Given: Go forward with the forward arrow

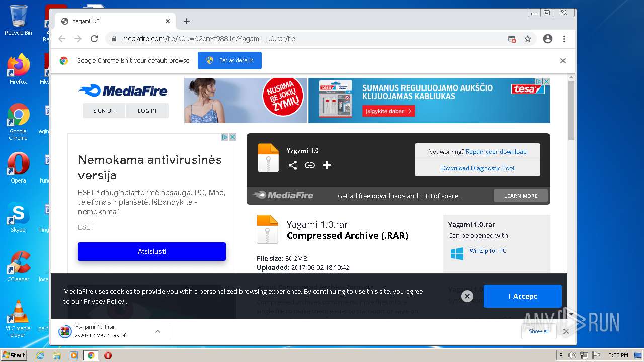Looking at the screenshot, I should [78, 39].
